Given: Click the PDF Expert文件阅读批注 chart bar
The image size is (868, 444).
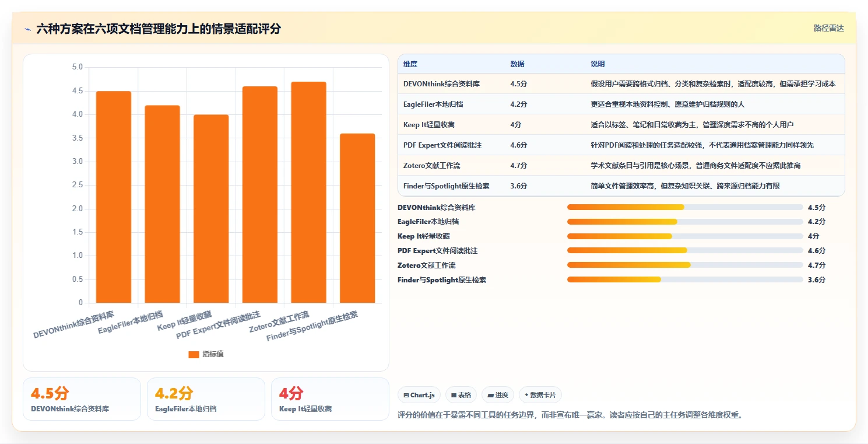Looking at the screenshot, I should pyautogui.click(x=260, y=195).
